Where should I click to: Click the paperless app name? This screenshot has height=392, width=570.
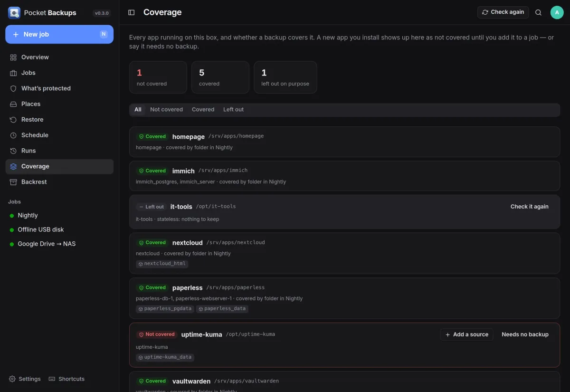(x=188, y=288)
